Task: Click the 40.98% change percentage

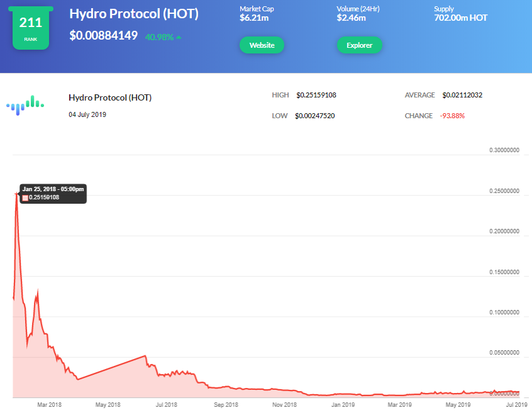Action: click(159, 37)
